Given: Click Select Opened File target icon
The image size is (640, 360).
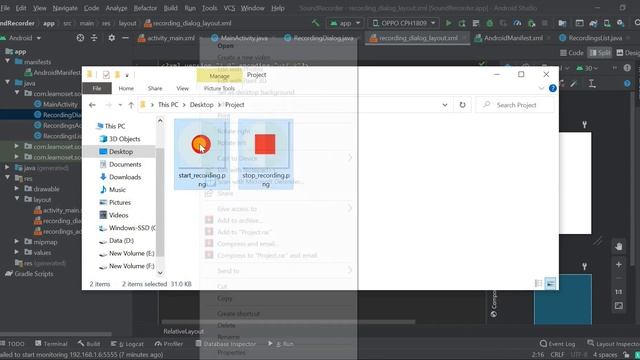Looking at the screenshot, I should pyautogui.click(x=80, y=38).
